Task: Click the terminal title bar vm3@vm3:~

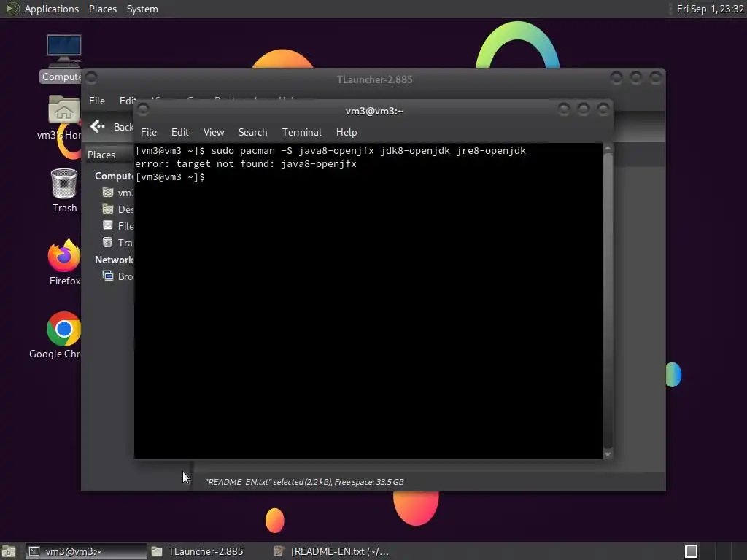Action: click(374, 111)
